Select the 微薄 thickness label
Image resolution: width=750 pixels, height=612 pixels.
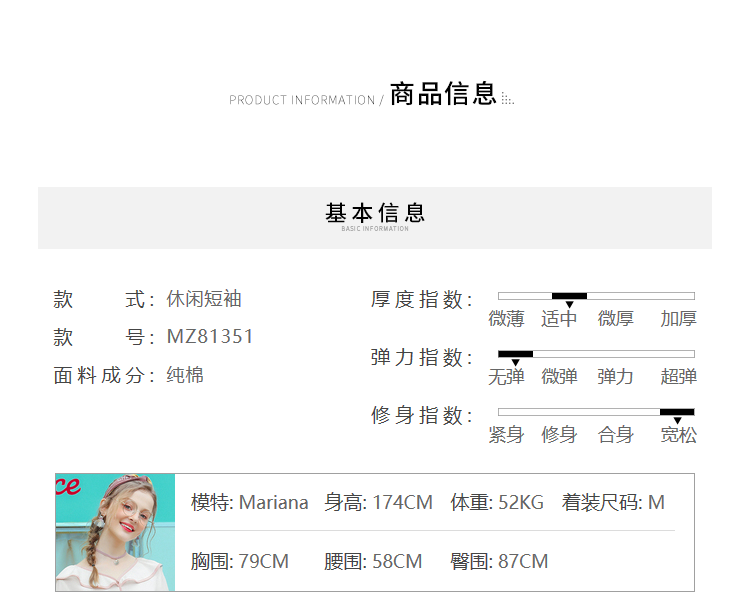coord(506,319)
